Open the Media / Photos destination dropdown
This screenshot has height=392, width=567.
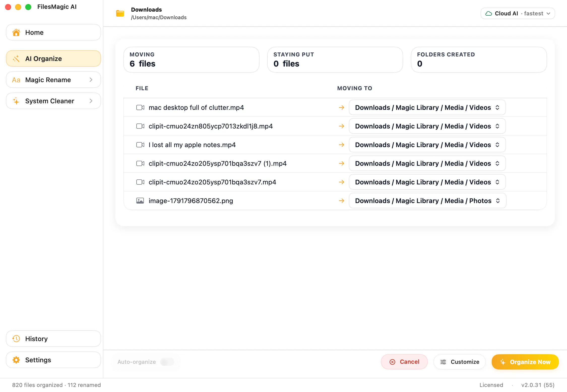[x=428, y=201]
